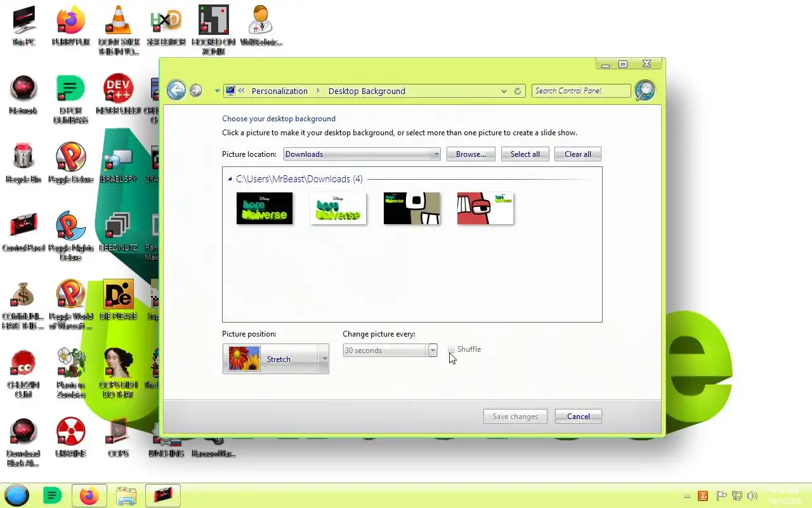Open File Explorer from the taskbar
The image size is (812, 508).
126,495
